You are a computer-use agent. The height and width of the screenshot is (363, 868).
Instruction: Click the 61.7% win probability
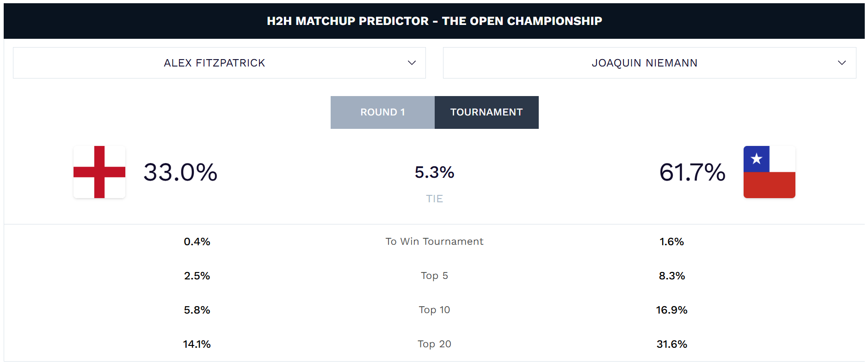[x=692, y=172]
